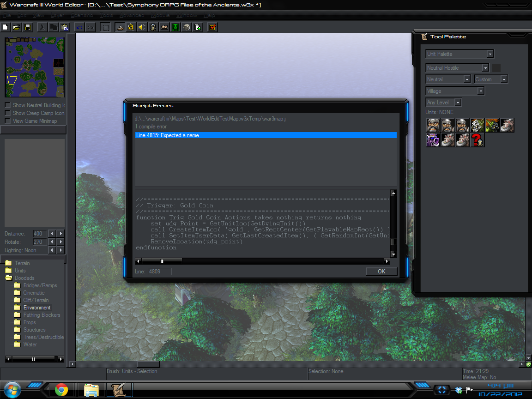The image size is (532, 399).
Task: Select the white skull unit icon in palette
Action: point(478,125)
